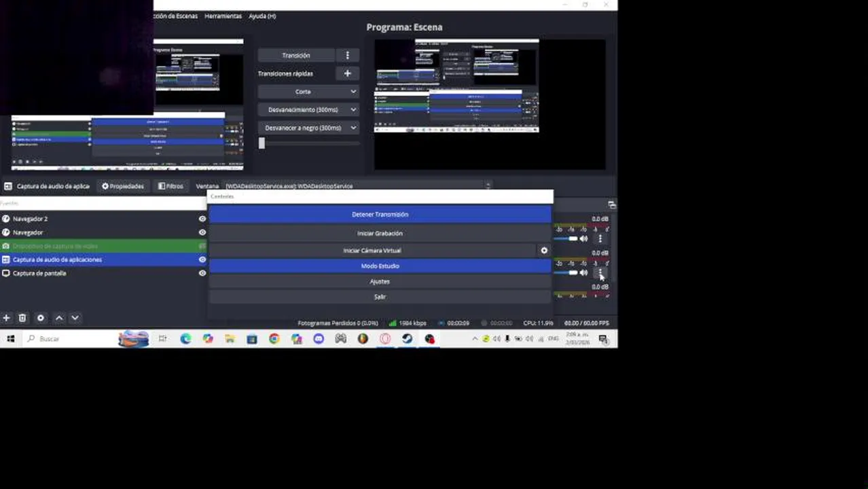Open first audio channel three-dot menu
868x489 pixels.
pyautogui.click(x=600, y=239)
